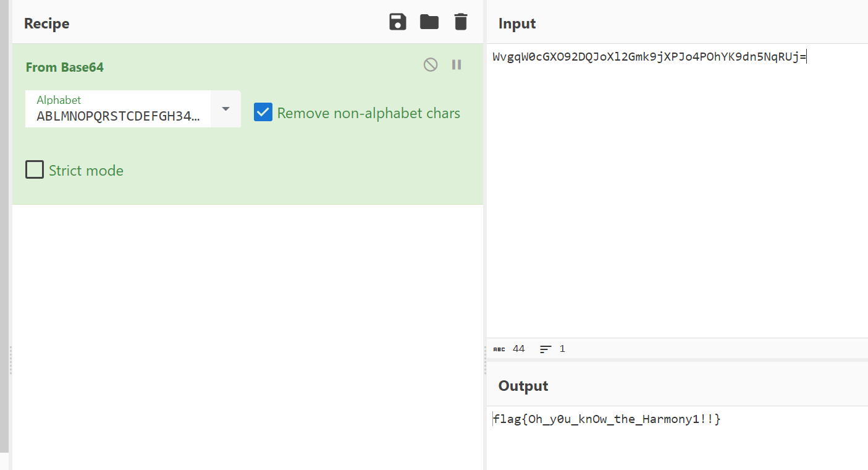Click inside the Base64 input text
The width and height of the screenshot is (868, 470).
[x=649, y=57]
